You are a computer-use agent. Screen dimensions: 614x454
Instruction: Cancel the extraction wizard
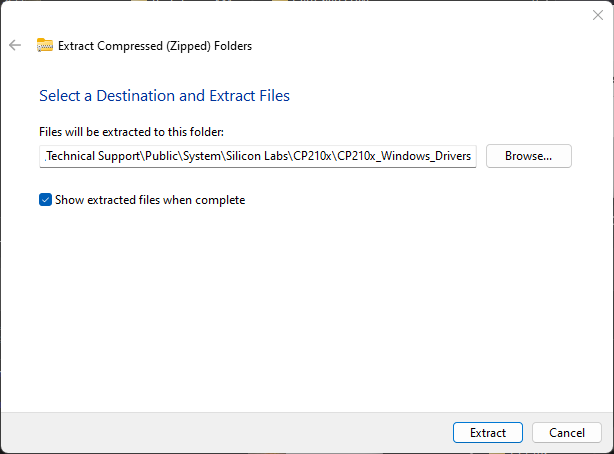567,432
